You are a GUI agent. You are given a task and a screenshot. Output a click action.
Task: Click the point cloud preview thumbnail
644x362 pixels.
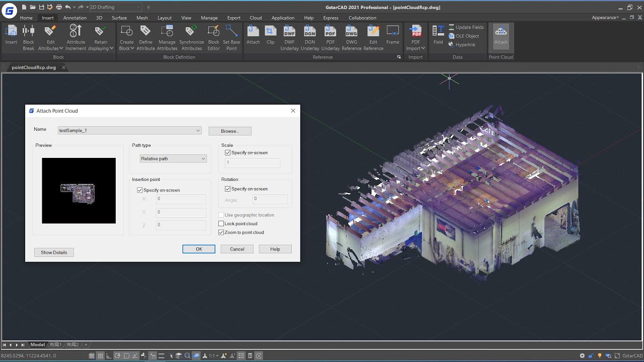pos(78,191)
